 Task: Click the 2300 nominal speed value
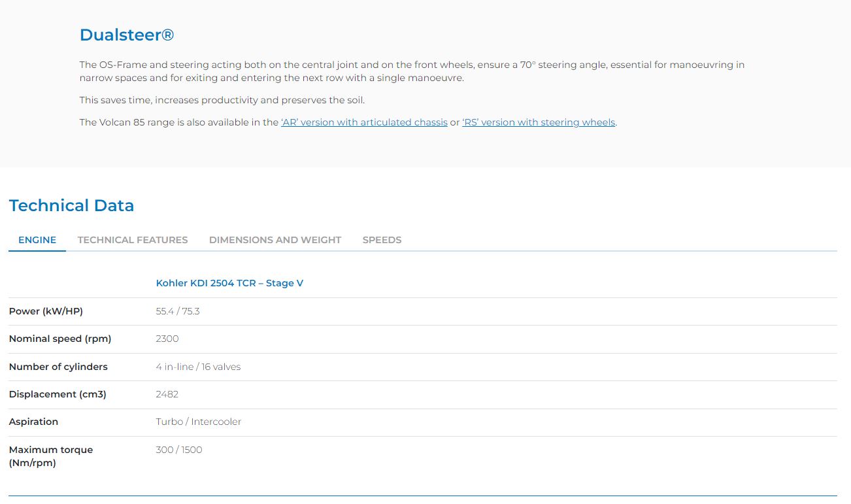tap(167, 339)
